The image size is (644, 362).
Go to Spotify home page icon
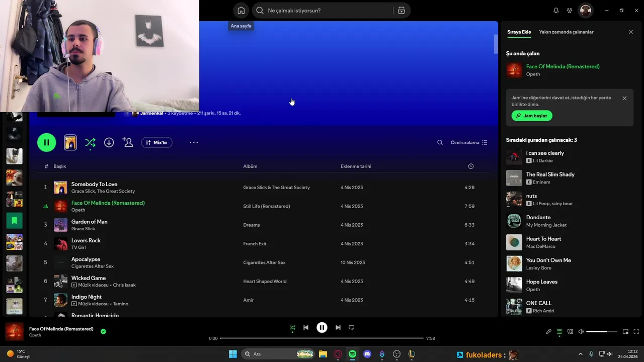click(241, 11)
